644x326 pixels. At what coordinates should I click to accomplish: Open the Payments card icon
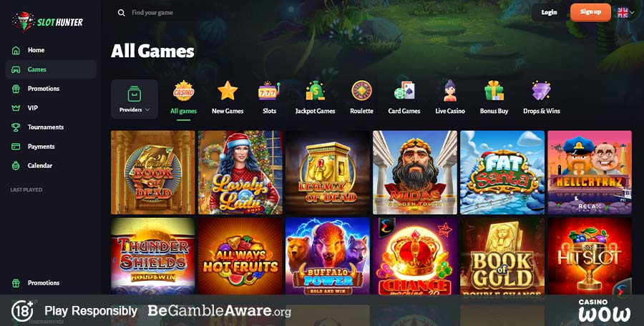pyautogui.click(x=16, y=147)
